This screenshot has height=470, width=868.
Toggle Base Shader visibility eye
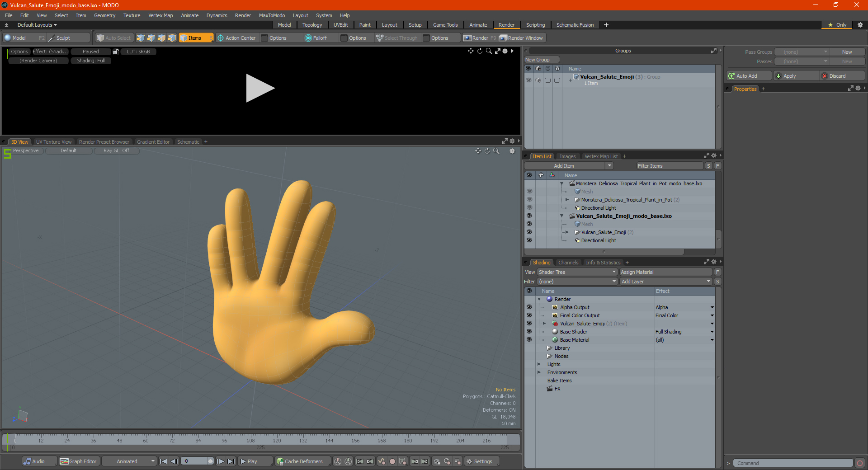click(529, 331)
